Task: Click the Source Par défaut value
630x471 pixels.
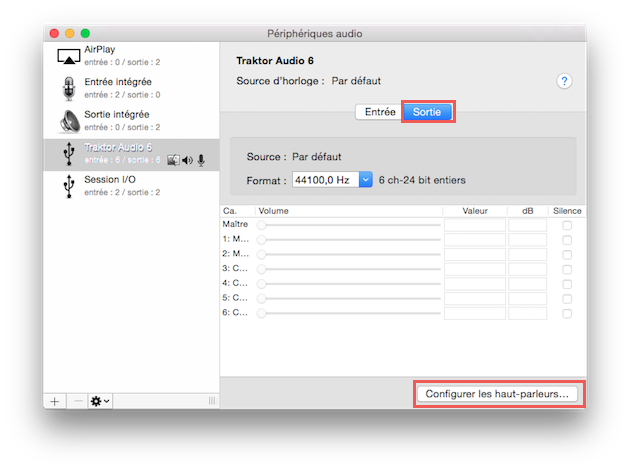Action: (x=317, y=157)
